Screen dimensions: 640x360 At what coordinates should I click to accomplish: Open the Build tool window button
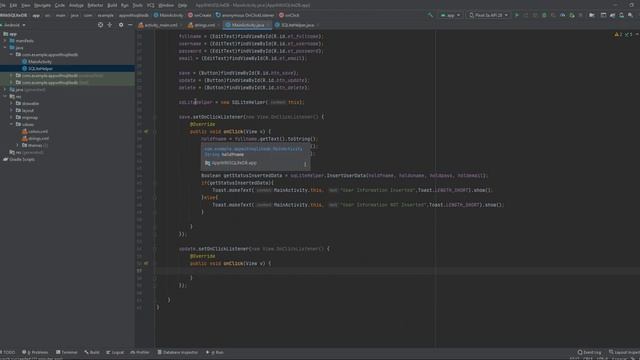coord(92,352)
